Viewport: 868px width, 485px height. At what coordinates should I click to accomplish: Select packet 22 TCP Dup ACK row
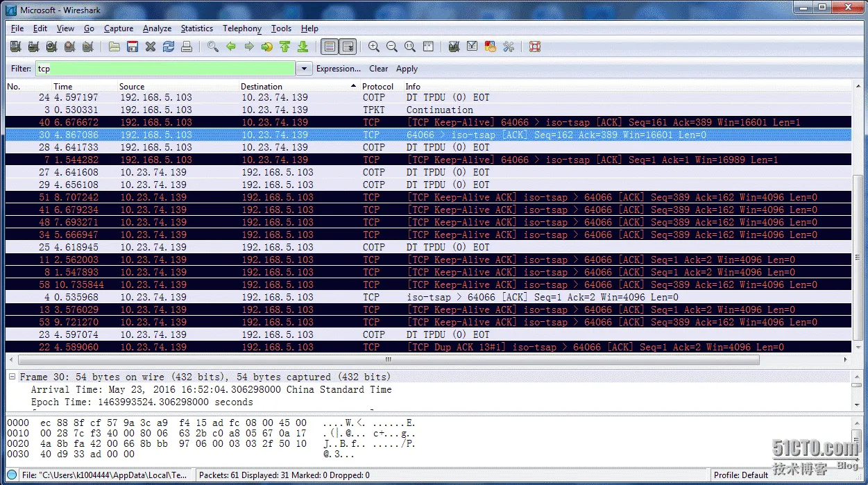click(x=428, y=347)
